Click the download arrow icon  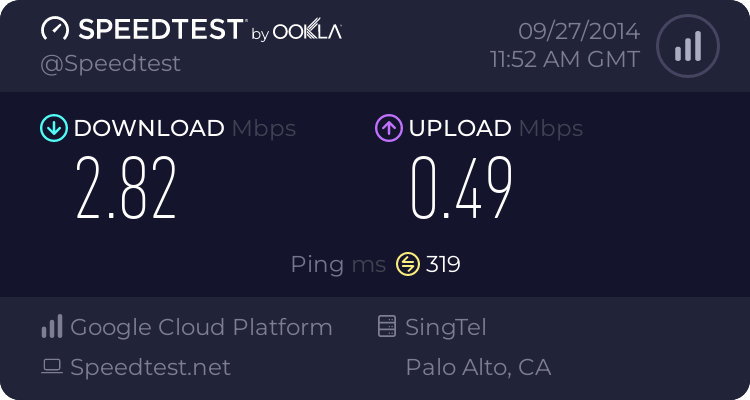click(53, 128)
